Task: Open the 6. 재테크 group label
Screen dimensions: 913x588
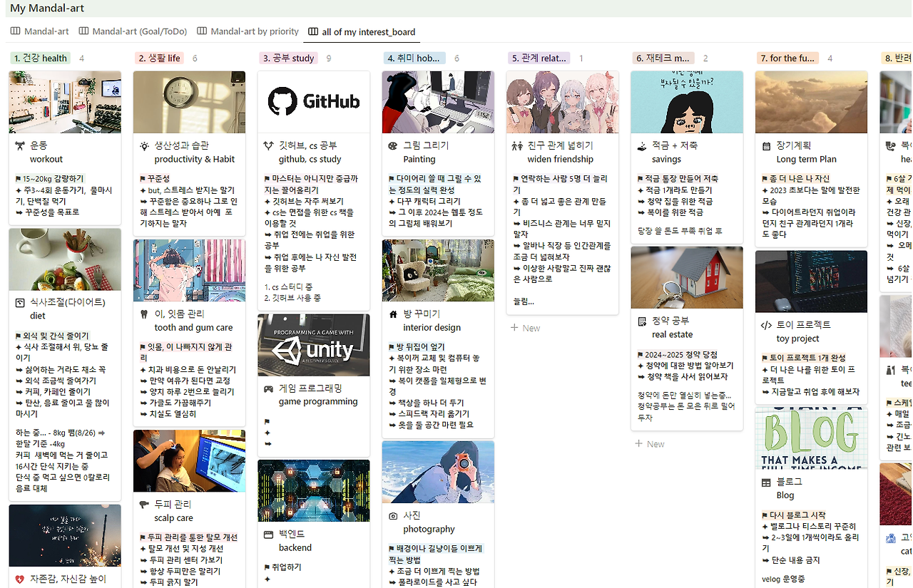Action: tap(663, 58)
